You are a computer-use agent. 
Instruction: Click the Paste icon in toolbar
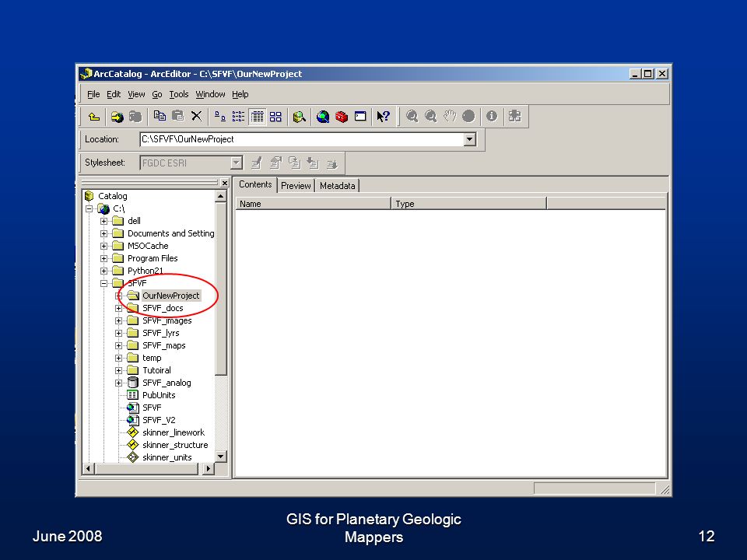177,116
